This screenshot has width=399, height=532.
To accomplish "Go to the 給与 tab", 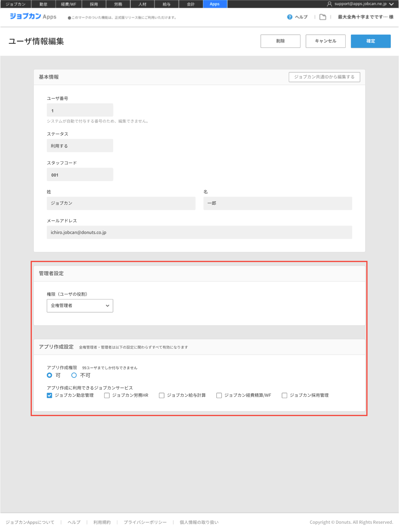I will 167,4.
